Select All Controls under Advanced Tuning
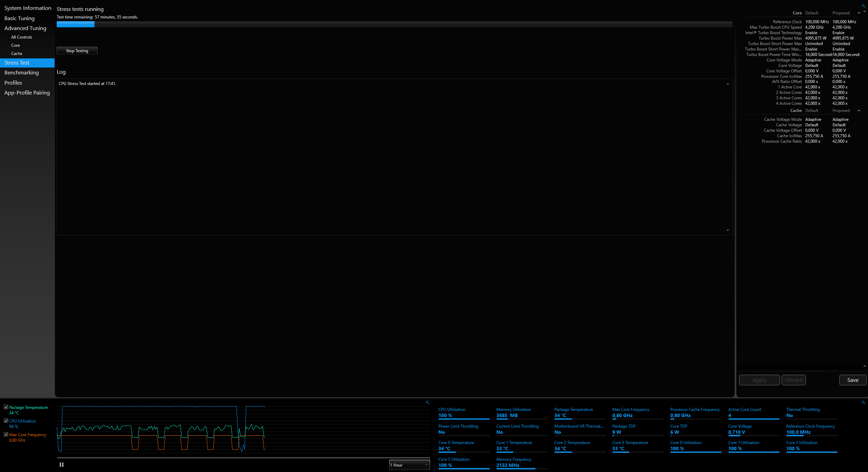The height and width of the screenshot is (472, 868). tap(21, 37)
